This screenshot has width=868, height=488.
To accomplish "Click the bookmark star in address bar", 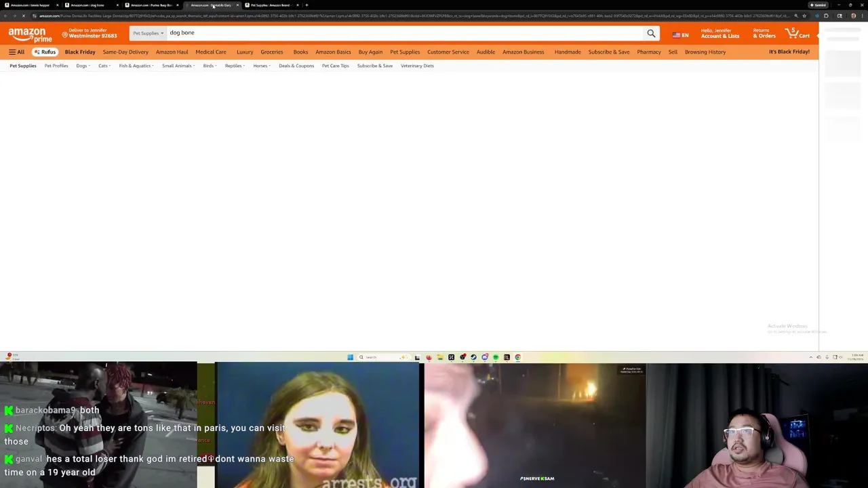I will point(804,16).
